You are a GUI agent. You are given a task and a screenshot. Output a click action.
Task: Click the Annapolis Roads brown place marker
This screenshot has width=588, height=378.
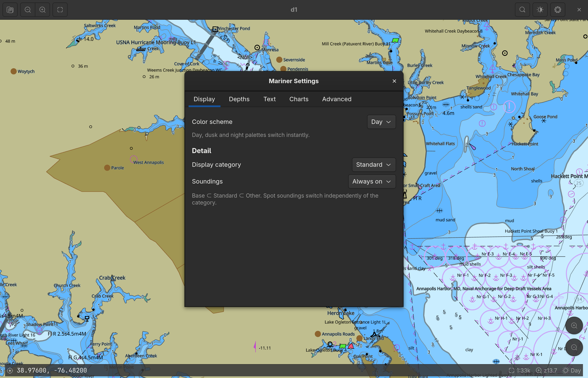[x=318, y=334]
